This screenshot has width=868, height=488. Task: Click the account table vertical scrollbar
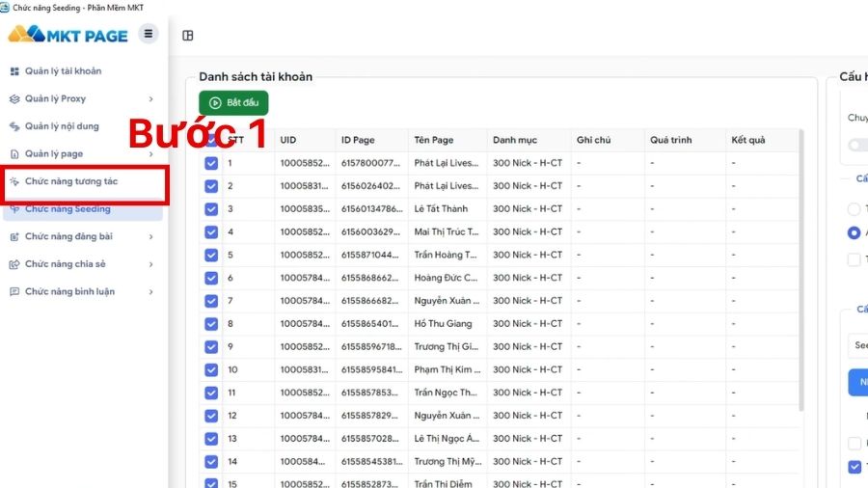(x=801, y=271)
